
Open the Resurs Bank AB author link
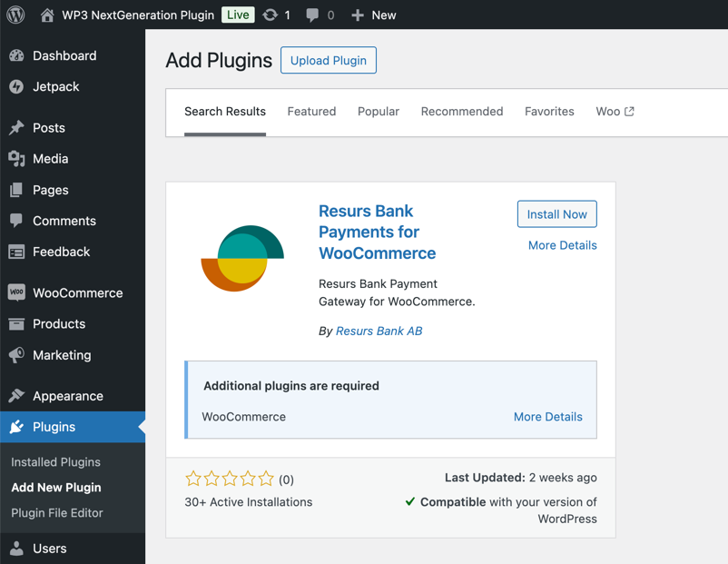379,331
